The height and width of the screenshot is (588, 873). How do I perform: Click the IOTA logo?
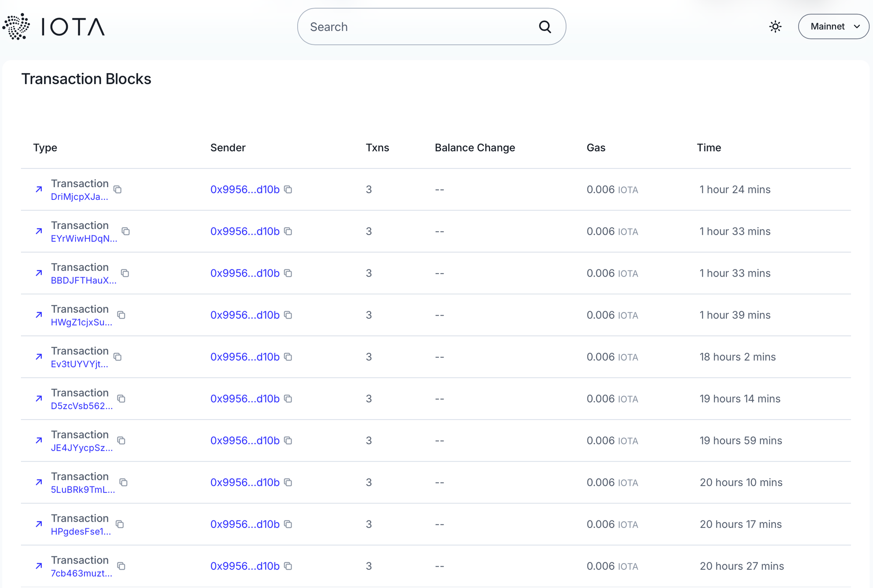54,27
